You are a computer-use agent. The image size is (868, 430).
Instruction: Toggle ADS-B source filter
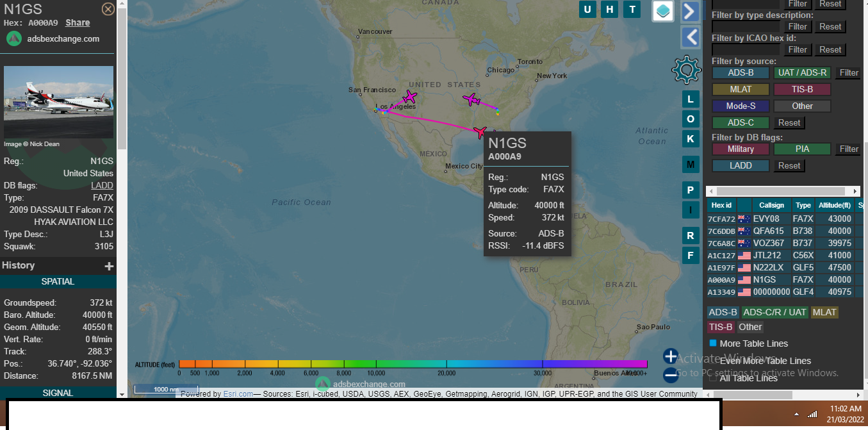(741, 73)
